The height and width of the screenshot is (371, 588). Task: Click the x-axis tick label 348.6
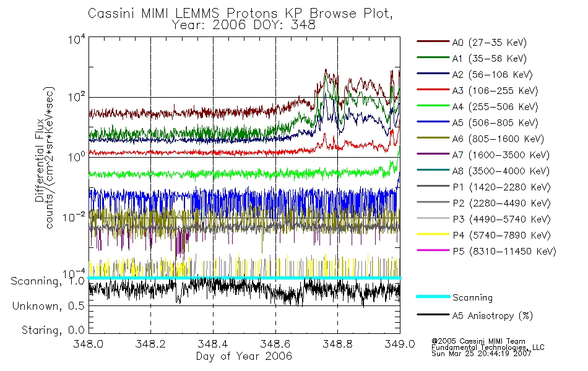point(275,344)
